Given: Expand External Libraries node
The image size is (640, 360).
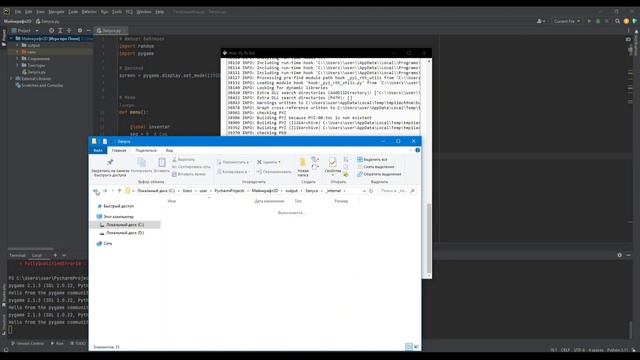Looking at the screenshot, I should tap(11, 79).
